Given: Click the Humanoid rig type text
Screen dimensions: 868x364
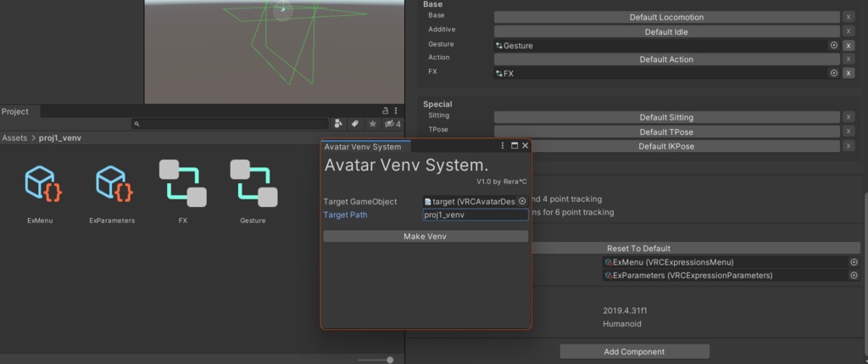Looking at the screenshot, I should click(622, 324).
